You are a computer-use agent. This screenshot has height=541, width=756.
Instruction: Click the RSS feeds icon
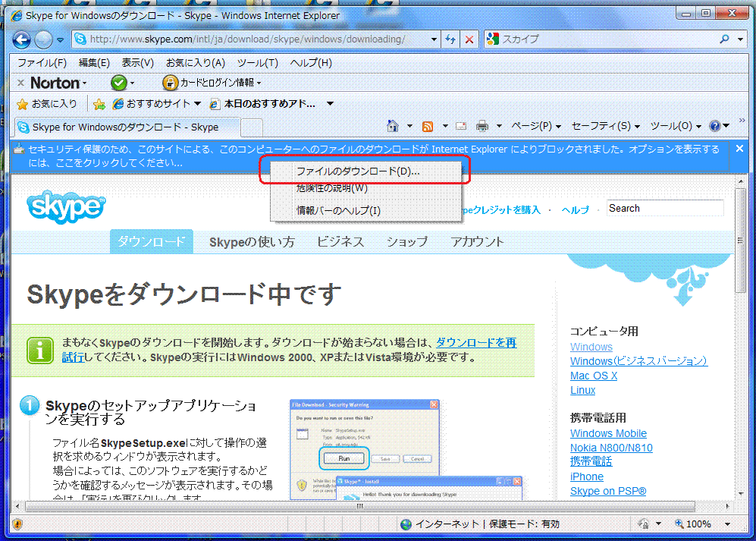[427, 127]
